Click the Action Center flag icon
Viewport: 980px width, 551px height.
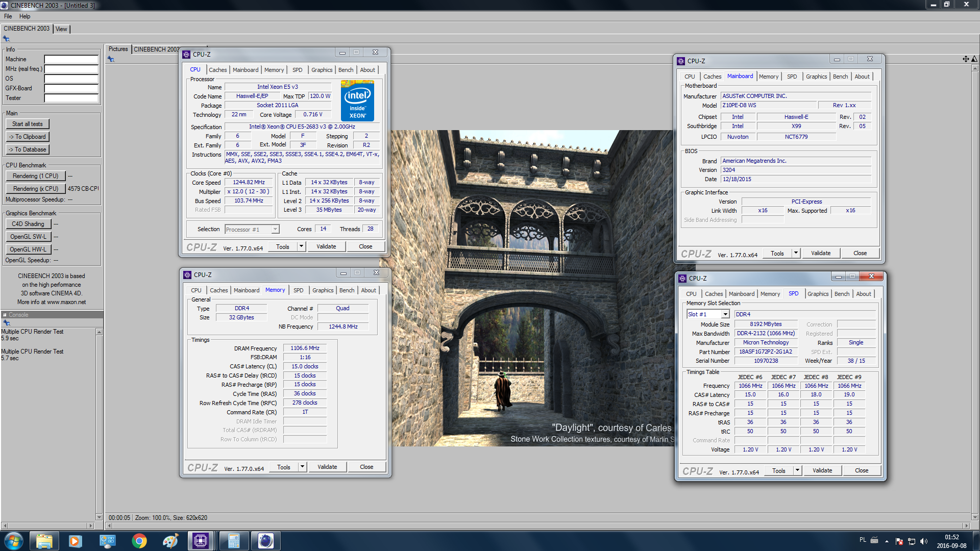(899, 541)
